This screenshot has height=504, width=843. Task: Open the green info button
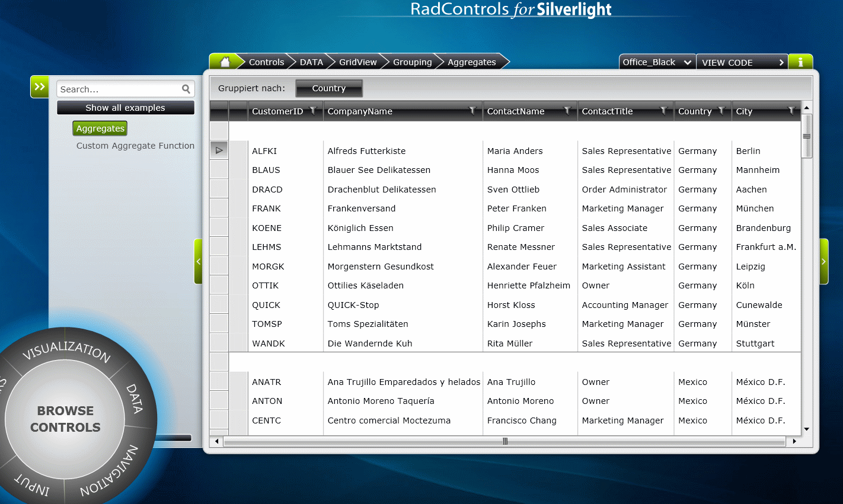tap(800, 62)
